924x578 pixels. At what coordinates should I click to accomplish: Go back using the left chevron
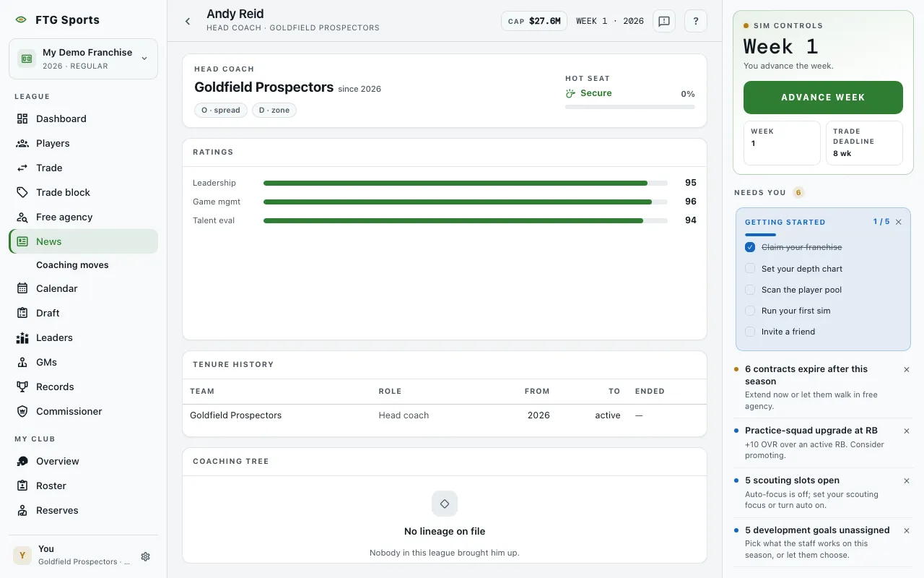(188, 21)
